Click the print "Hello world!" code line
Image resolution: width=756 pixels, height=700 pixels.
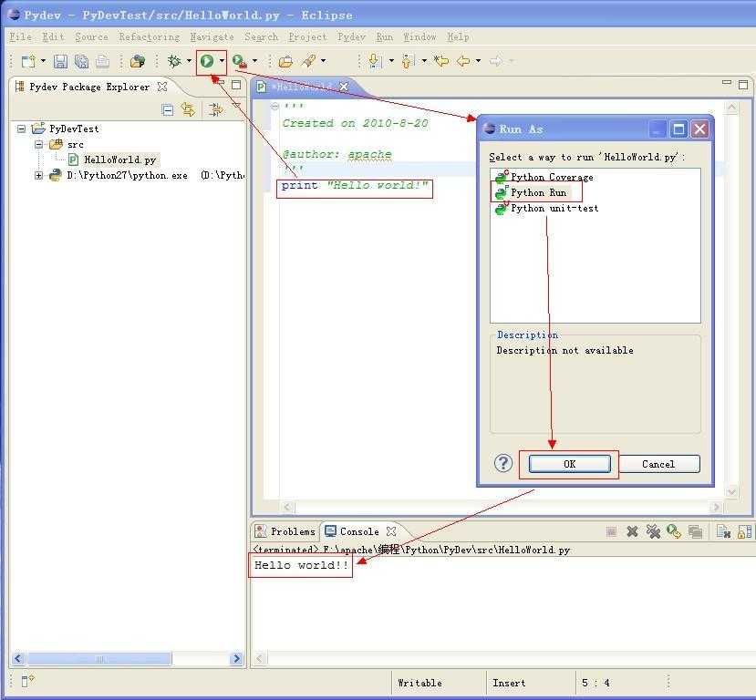point(355,185)
